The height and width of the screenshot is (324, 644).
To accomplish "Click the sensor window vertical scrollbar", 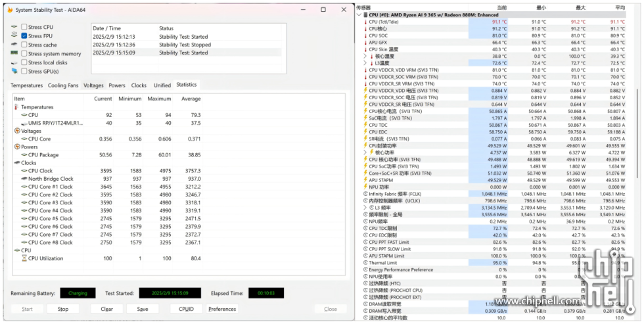I will coord(638,132).
